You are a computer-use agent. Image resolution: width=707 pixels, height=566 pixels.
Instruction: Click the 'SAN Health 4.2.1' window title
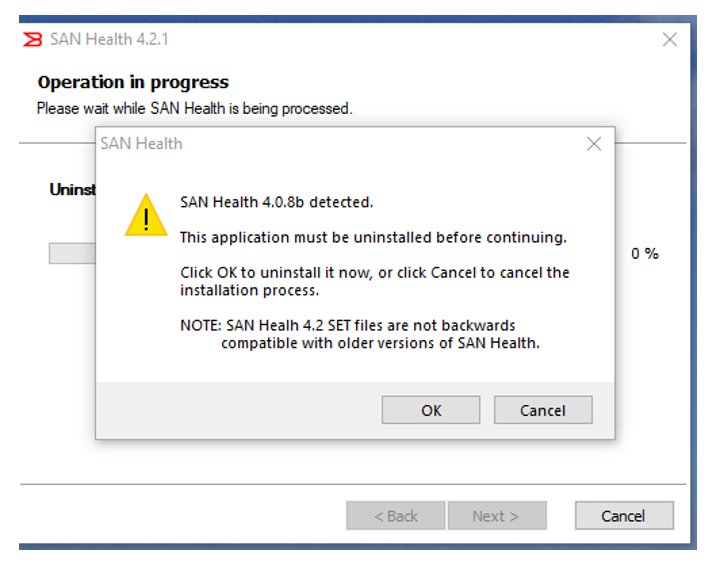click(x=109, y=40)
